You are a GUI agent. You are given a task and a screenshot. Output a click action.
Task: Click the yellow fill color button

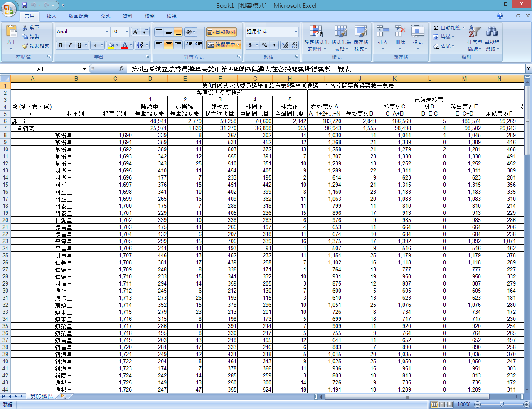click(111, 45)
